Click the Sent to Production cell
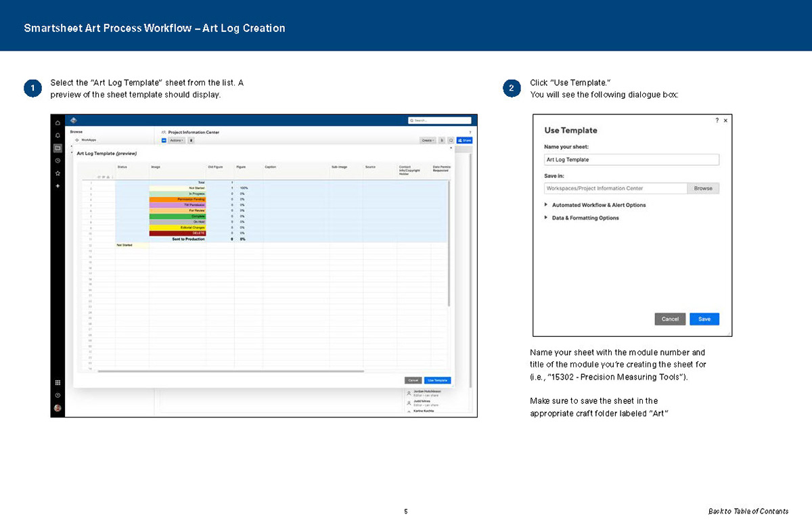This screenshot has width=812, height=525. (177, 239)
